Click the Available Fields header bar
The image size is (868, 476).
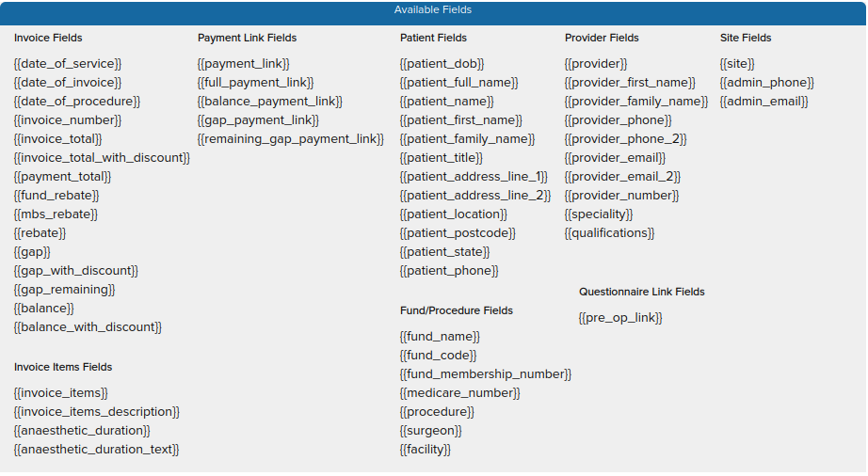point(433,10)
